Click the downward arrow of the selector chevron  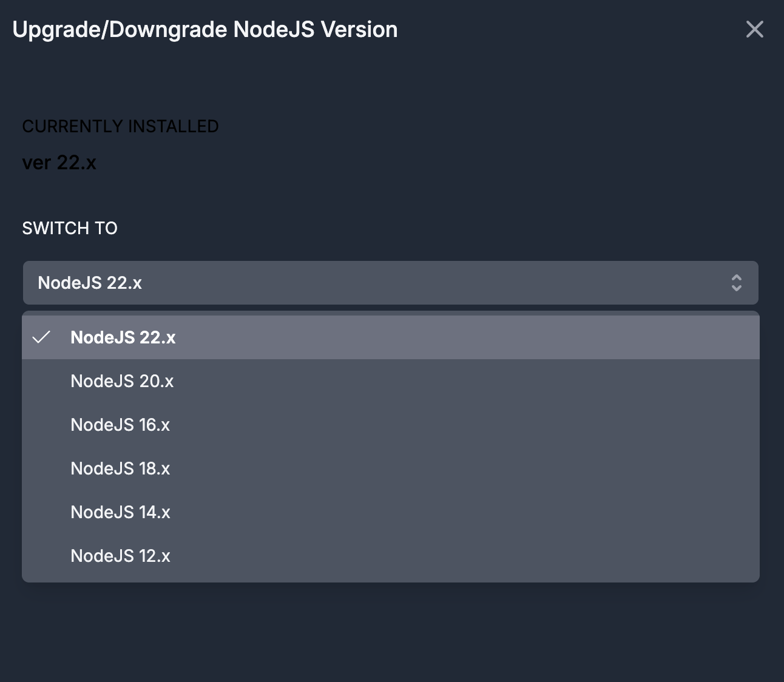pyautogui.click(x=736, y=288)
